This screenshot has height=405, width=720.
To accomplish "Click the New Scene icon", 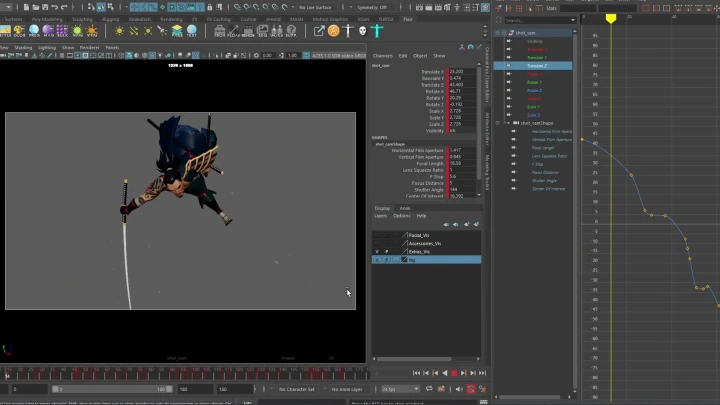I will [x=26, y=7].
